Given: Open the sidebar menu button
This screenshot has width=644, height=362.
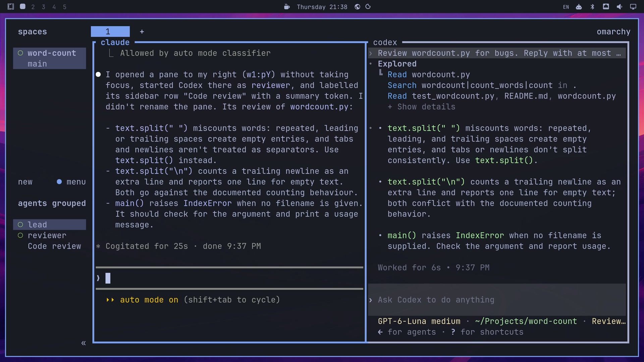Looking at the screenshot, I should coord(76,182).
